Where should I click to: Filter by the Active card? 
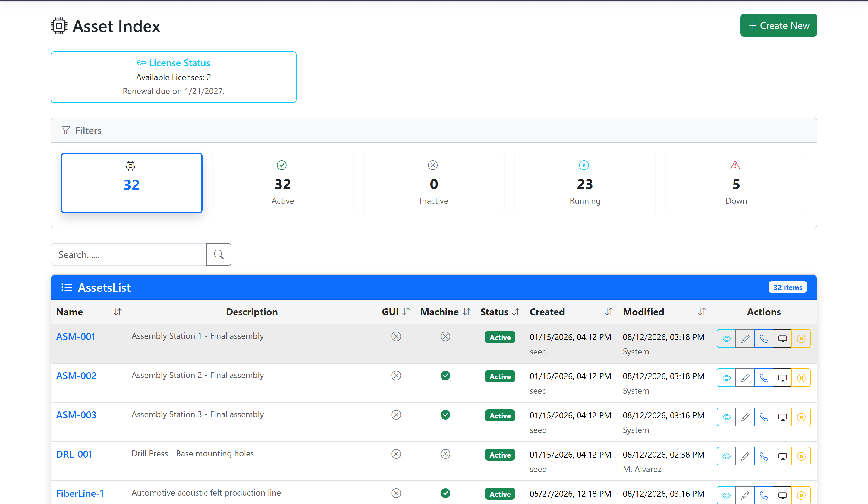click(282, 183)
